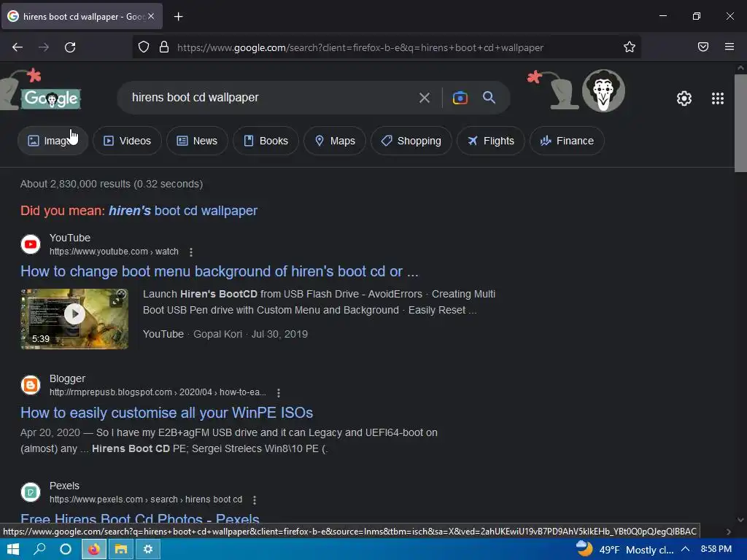Image resolution: width=747 pixels, height=560 pixels.
Task: Open tracking protection shield icon
Action: pyautogui.click(x=144, y=47)
